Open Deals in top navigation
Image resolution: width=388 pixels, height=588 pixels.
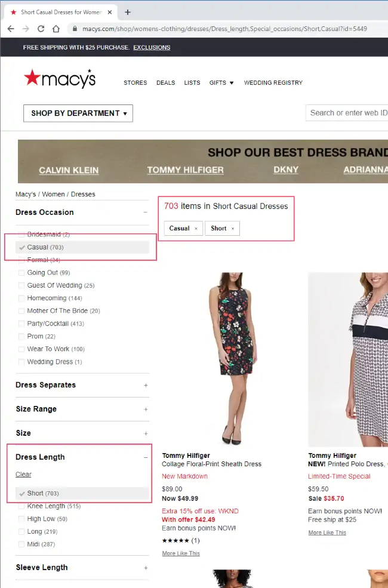click(166, 82)
